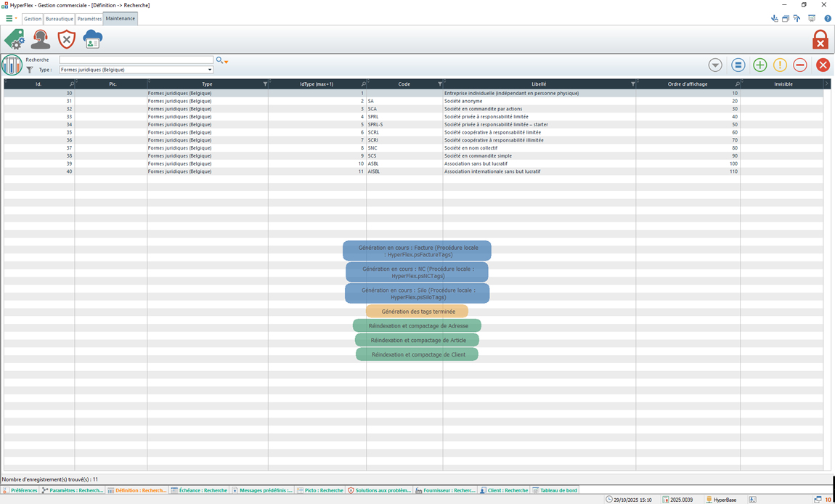835x504 pixels.
Task: Open the blue help question mark icon
Action: (x=828, y=18)
